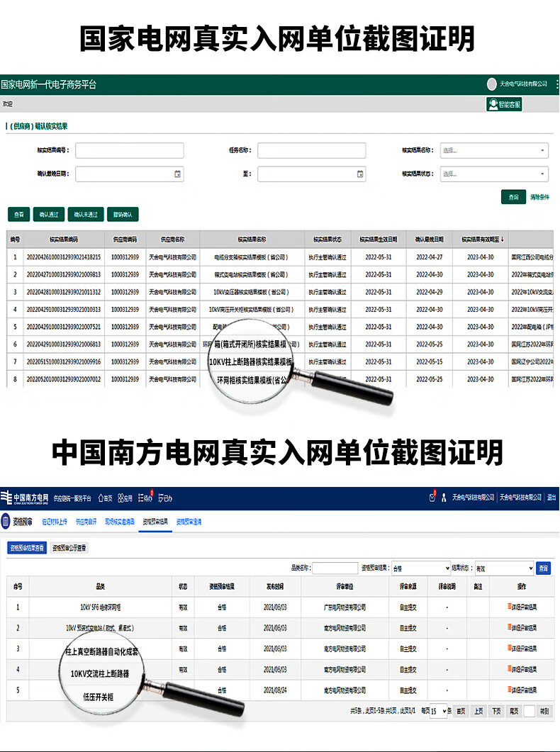560x752 pixels.
Task: Open the calendar picker for 确认截止日期
Action: [178, 174]
